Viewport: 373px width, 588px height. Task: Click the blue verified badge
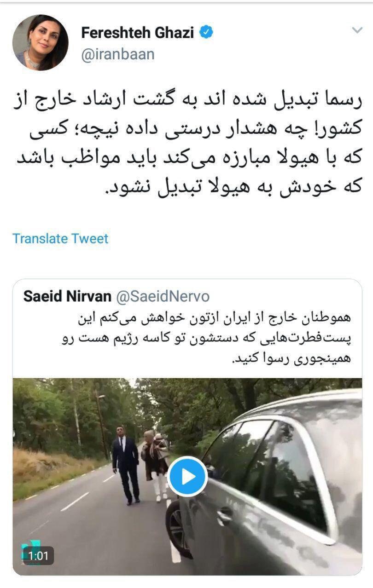click(x=207, y=32)
